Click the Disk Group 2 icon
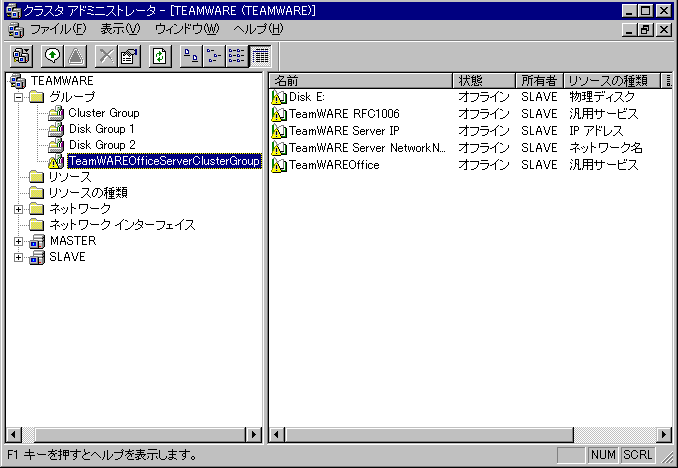Screen dimensions: 678x468 point(56,145)
